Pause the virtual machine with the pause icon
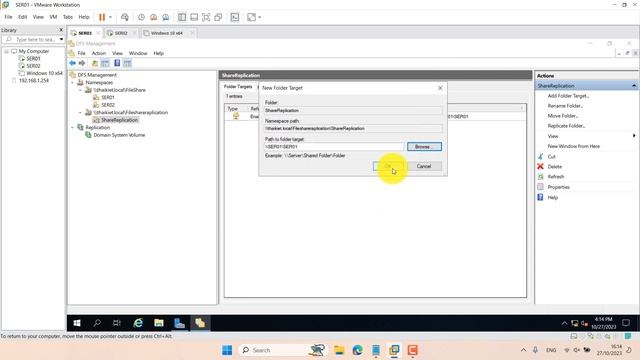 pos(102,17)
